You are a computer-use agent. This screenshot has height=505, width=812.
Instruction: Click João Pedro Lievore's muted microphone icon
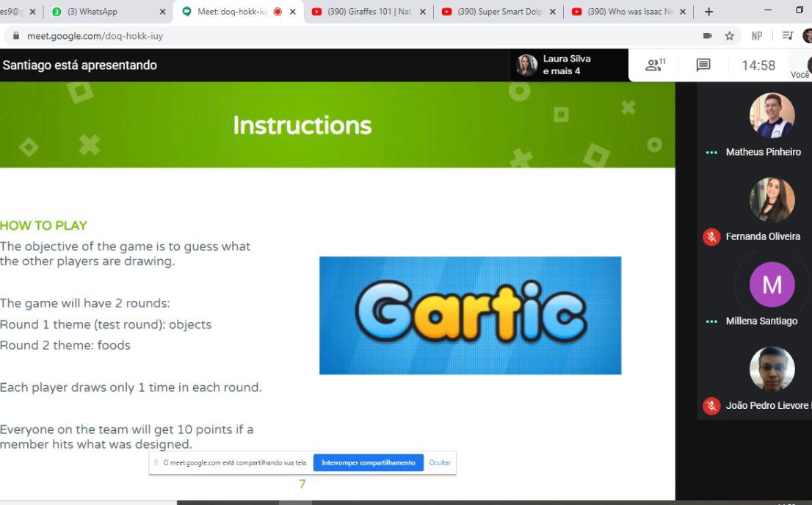pyautogui.click(x=711, y=406)
